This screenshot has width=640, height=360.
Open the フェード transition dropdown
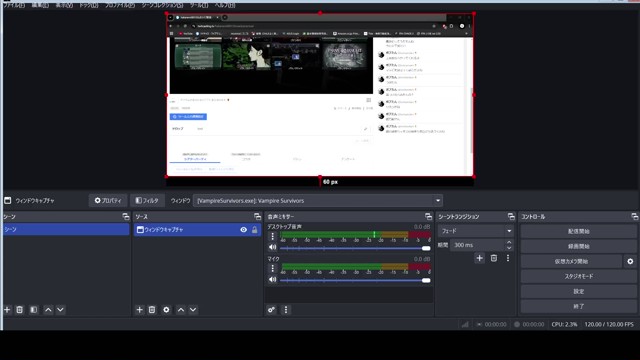(476, 231)
